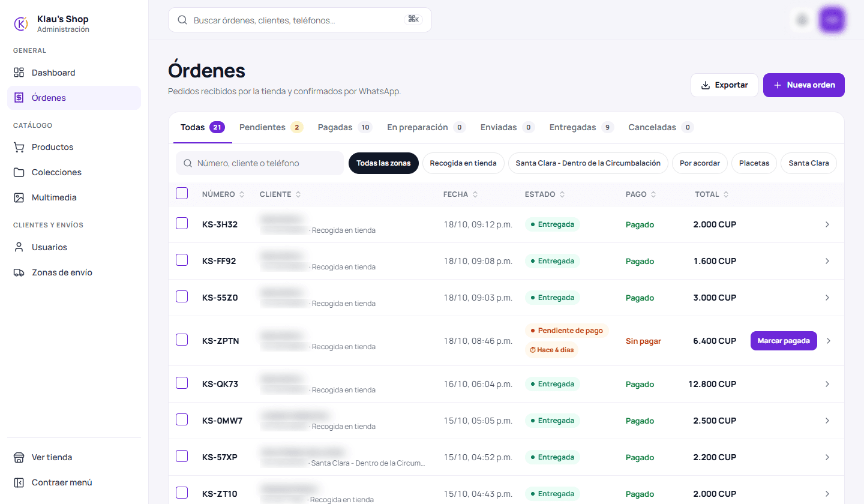Open Dashboard via its grid icon
Image resolution: width=864 pixels, height=504 pixels.
click(19, 73)
